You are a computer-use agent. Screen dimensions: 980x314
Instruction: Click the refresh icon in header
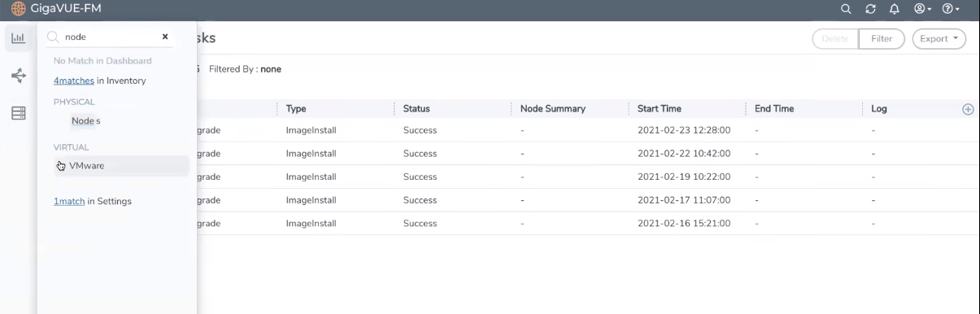coord(870,9)
